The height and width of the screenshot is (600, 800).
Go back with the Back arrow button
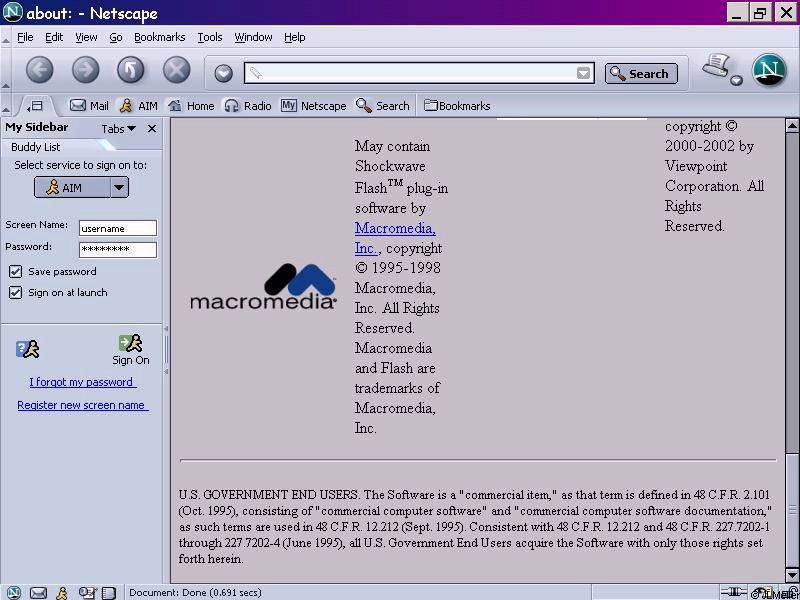40,70
